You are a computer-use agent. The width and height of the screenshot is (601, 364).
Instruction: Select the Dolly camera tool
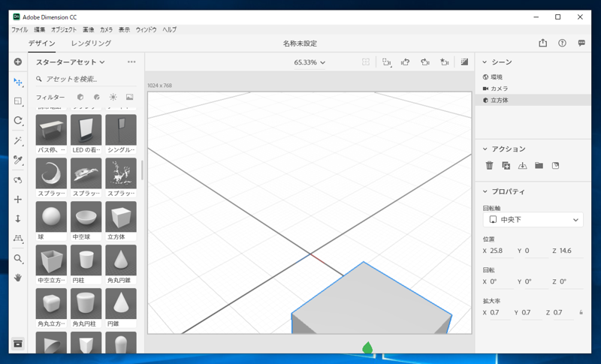(18, 218)
